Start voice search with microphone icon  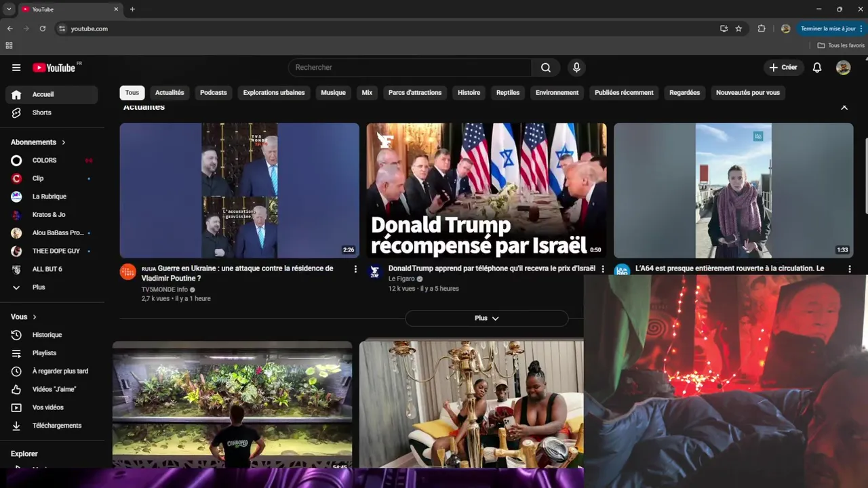(x=576, y=68)
